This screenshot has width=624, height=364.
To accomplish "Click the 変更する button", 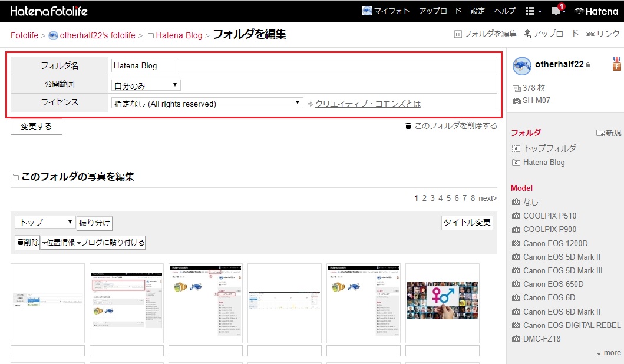I will (36, 127).
